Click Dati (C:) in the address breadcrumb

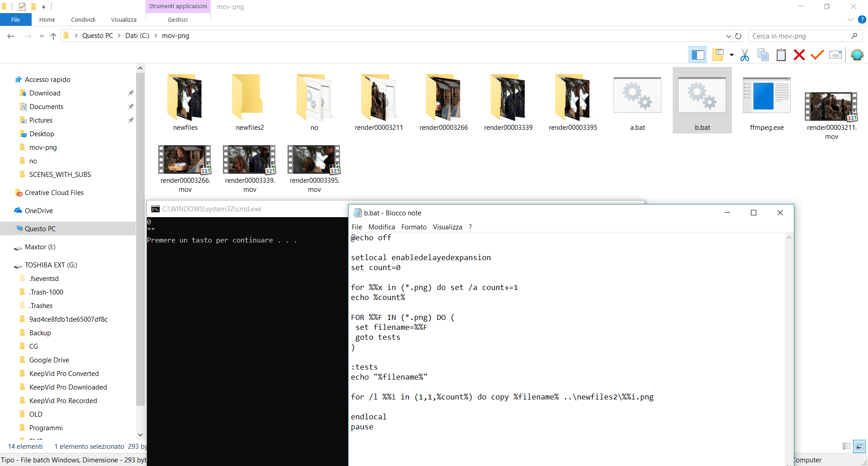point(137,36)
